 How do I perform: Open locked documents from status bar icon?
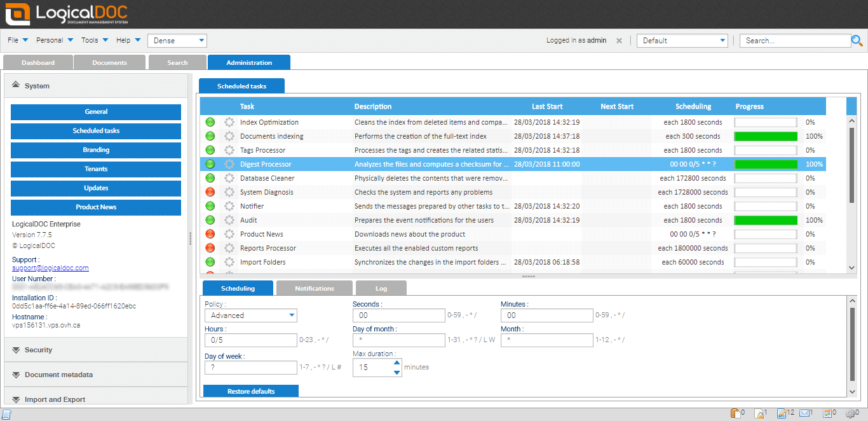coord(759,413)
